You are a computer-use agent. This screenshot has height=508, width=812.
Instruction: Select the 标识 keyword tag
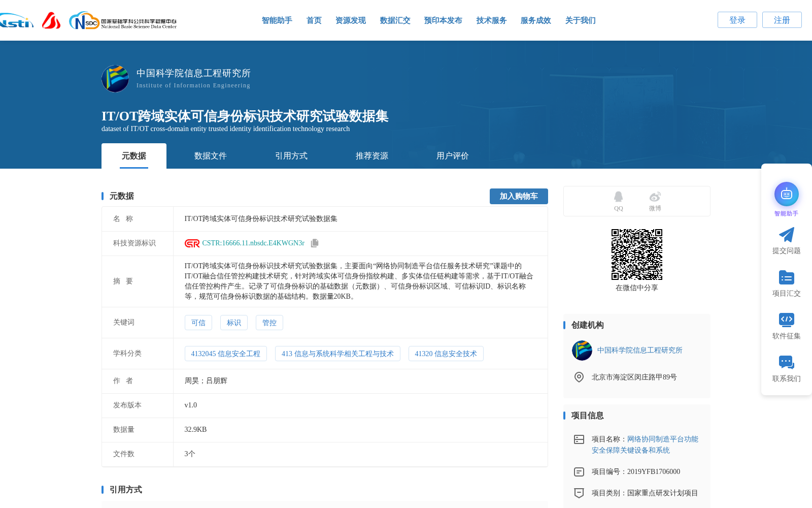pyautogui.click(x=234, y=323)
